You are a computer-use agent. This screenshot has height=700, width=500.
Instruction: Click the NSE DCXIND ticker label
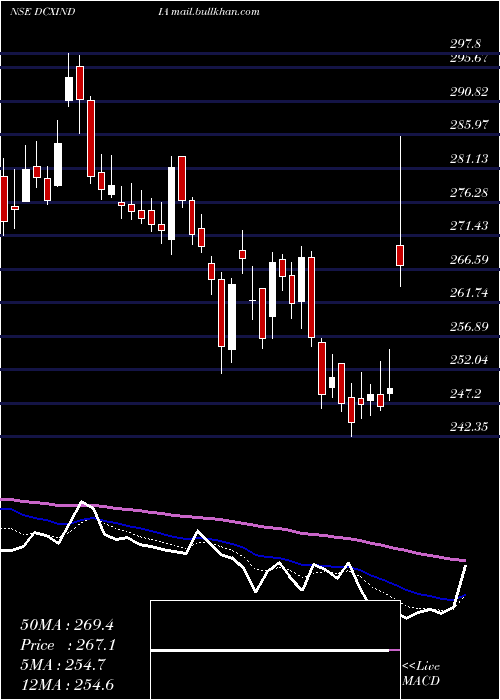(42, 12)
